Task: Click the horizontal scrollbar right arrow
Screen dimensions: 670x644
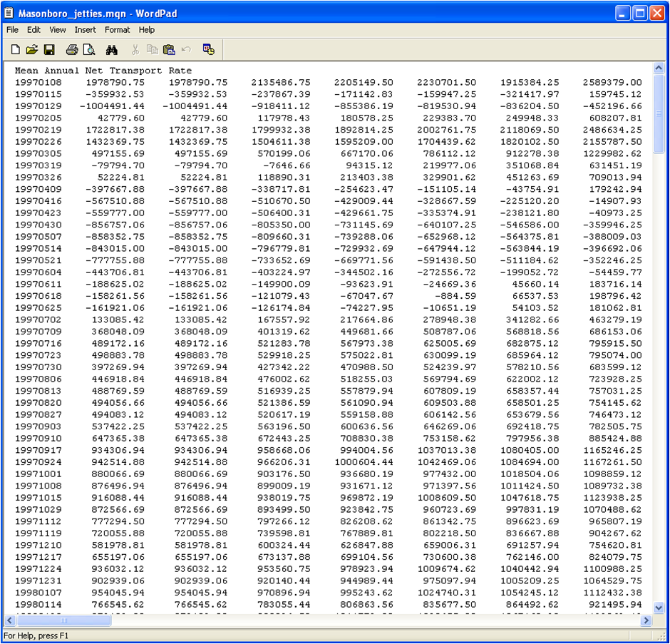Action: pos(646,620)
